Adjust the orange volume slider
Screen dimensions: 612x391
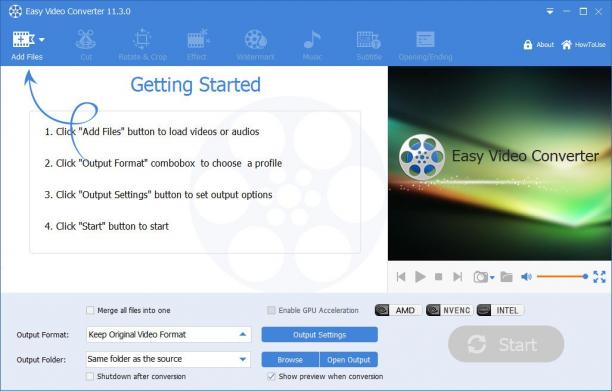(562, 276)
